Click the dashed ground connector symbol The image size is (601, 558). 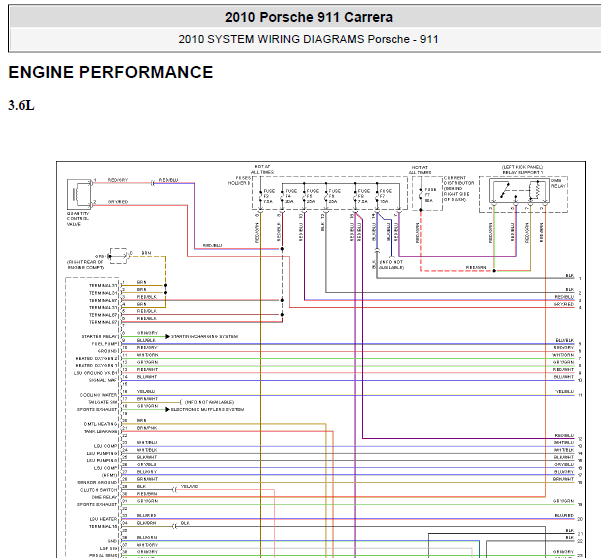(x=118, y=256)
